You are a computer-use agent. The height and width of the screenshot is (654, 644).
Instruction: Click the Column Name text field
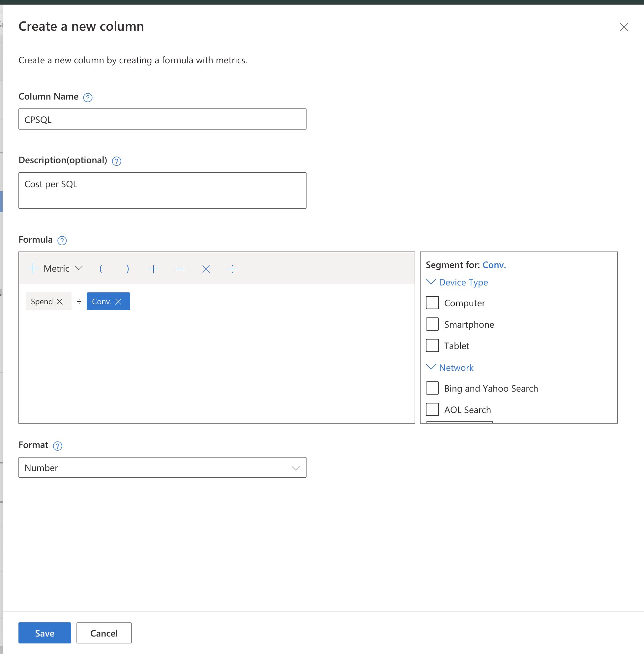pos(162,119)
